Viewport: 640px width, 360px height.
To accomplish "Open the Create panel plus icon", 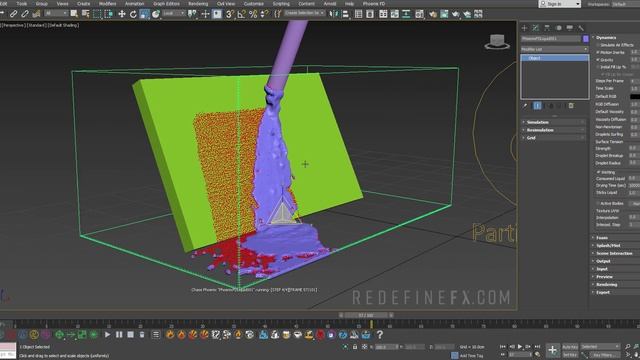I will [x=524, y=28].
